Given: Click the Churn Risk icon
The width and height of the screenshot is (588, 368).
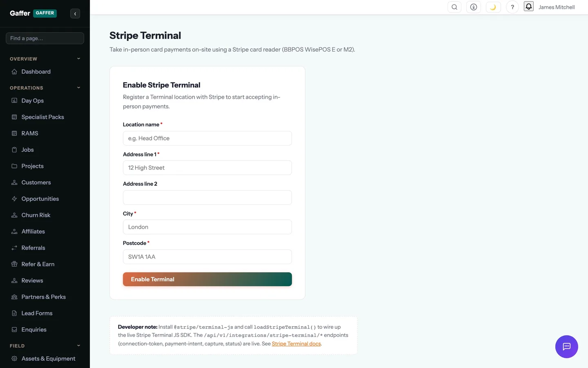Looking at the screenshot, I should click(x=14, y=215).
